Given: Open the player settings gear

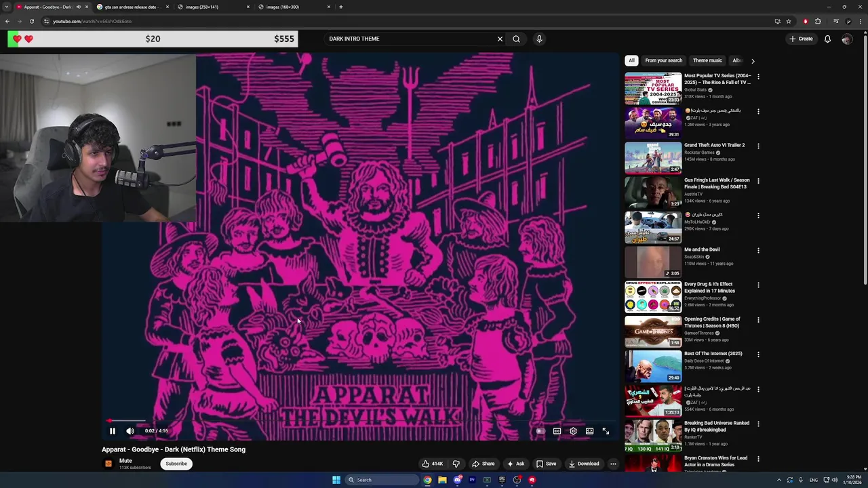Looking at the screenshot, I should pyautogui.click(x=573, y=431).
